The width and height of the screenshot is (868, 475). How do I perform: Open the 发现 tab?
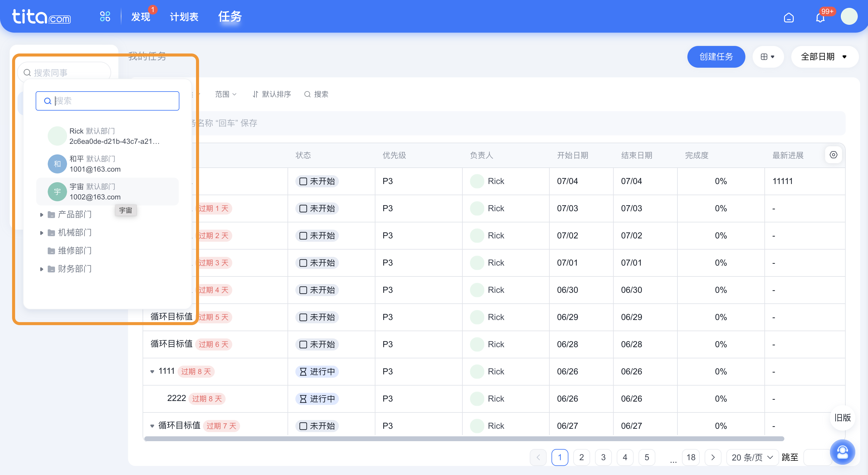pyautogui.click(x=140, y=17)
